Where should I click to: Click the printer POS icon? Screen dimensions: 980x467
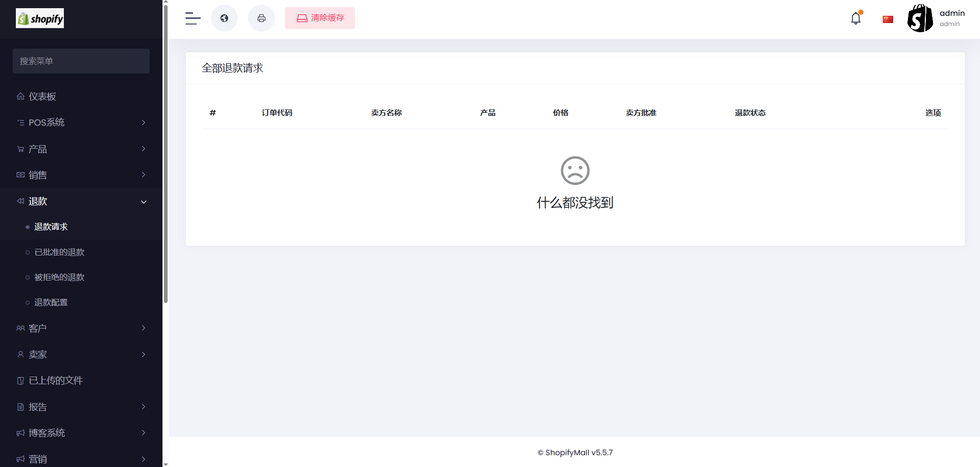261,18
